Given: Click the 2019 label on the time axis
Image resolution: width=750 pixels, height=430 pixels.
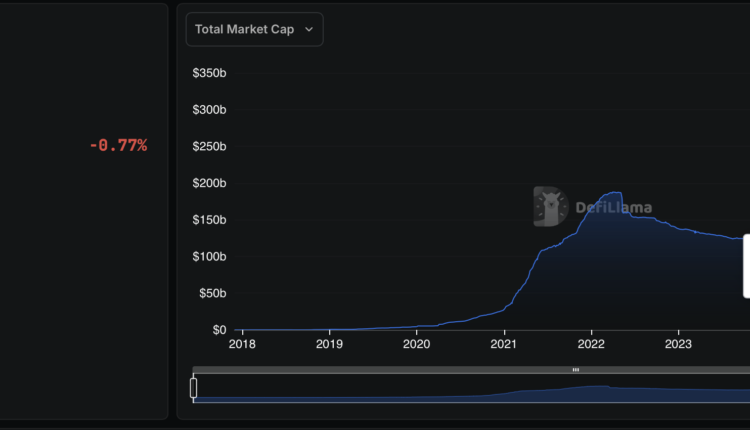Looking at the screenshot, I should tap(329, 345).
